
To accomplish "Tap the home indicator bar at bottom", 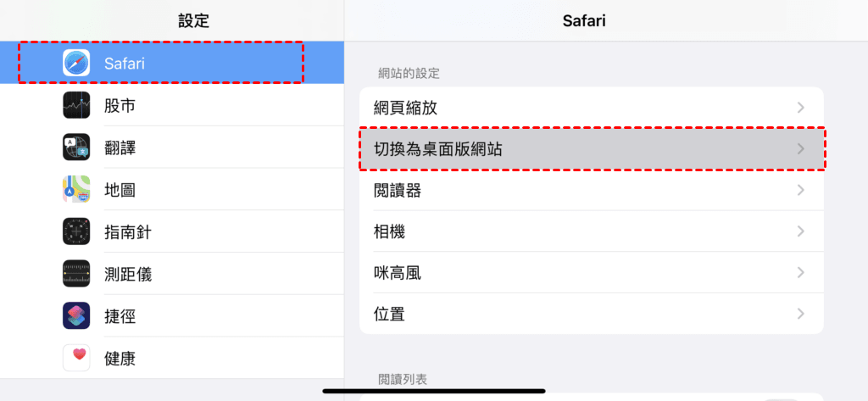I will [x=434, y=391].
